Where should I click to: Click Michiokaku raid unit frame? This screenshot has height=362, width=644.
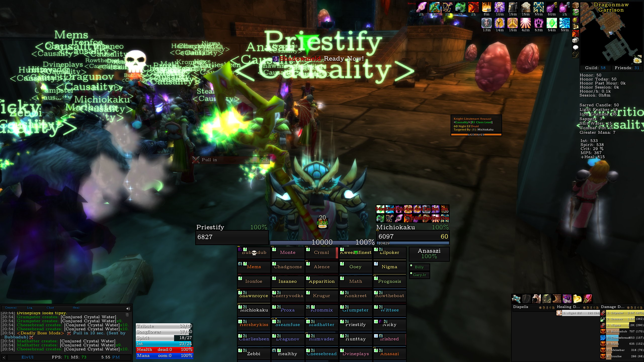(x=253, y=310)
